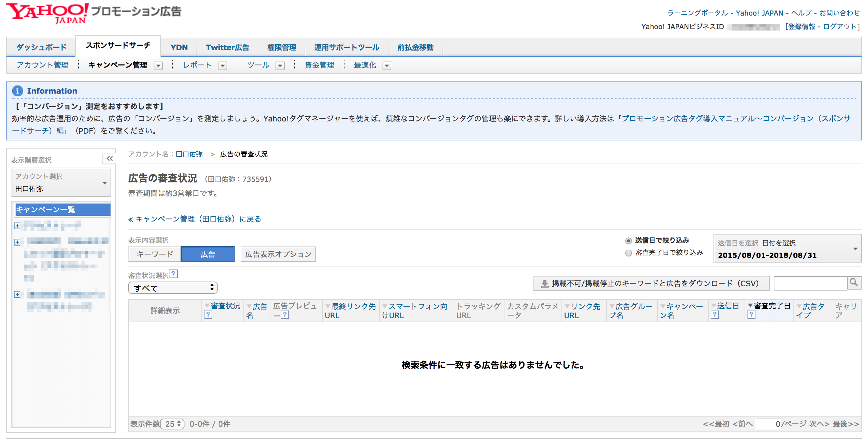
Task: Click 登録情報 link
Action: 802,26
